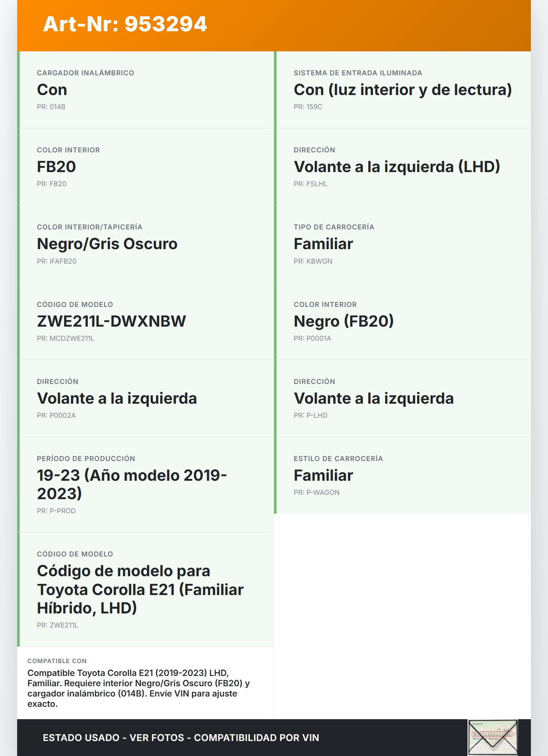
Task: Click Volante a la izquierda (LHD) value
Action: click(397, 167)
